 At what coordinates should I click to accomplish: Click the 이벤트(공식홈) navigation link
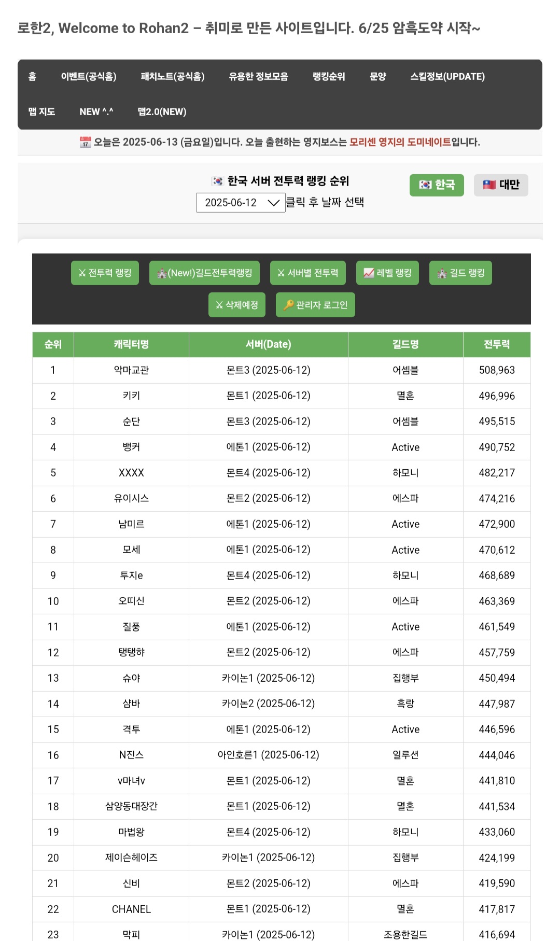tap(89, 77)
